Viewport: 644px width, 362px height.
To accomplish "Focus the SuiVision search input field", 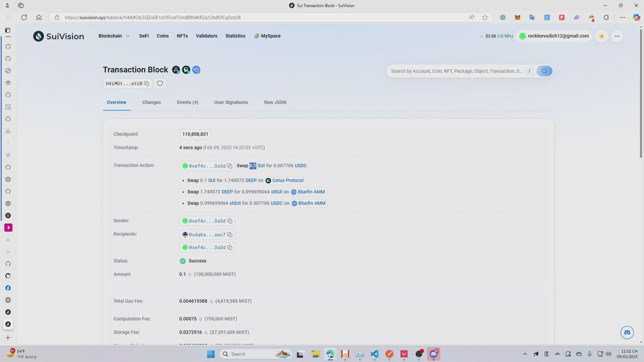I will pos(457,71).
